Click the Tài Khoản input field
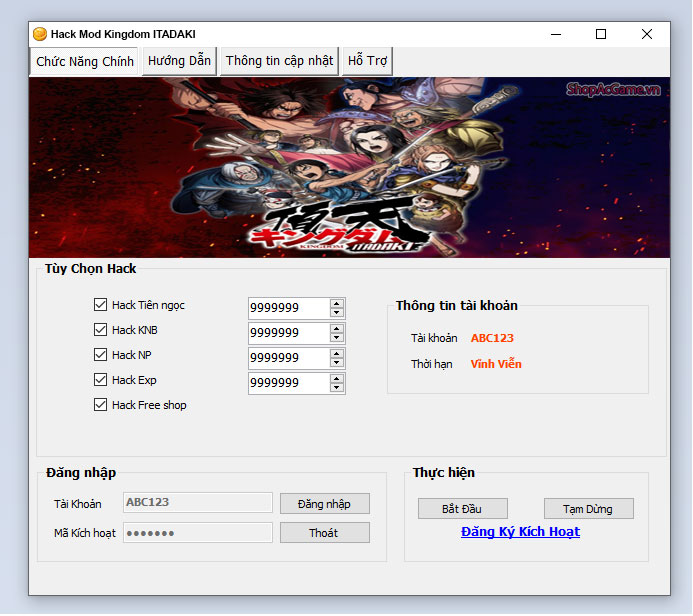Screen dimensions: 693x616 198,502
